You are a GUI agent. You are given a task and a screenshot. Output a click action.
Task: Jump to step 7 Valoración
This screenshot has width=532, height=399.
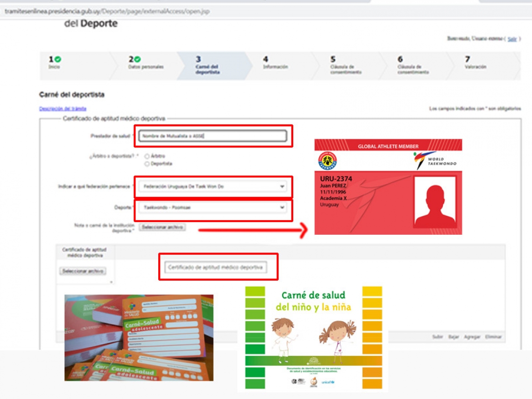click(x=475, y=63)
